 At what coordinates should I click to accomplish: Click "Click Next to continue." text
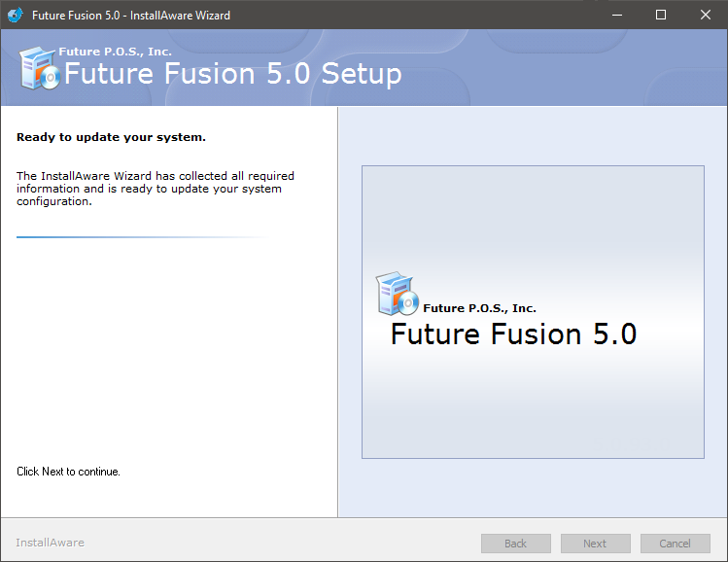point(68,472)
